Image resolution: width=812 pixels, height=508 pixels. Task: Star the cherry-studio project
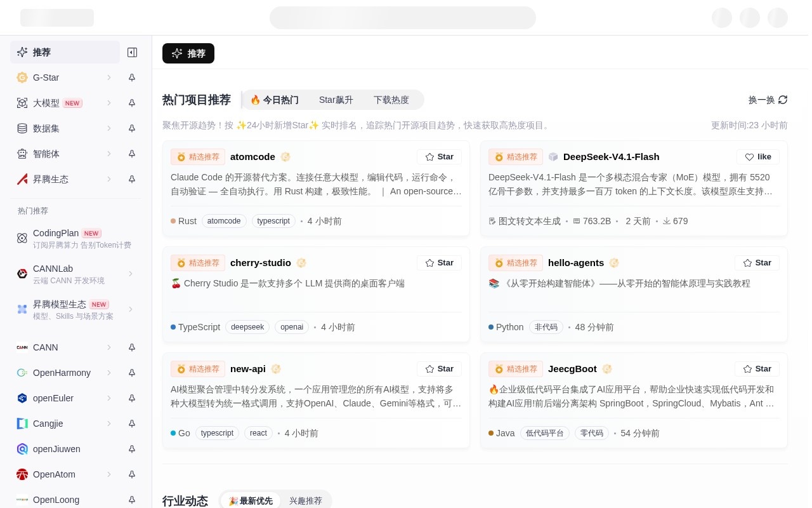pyautogui.click(x=439, y=263)
